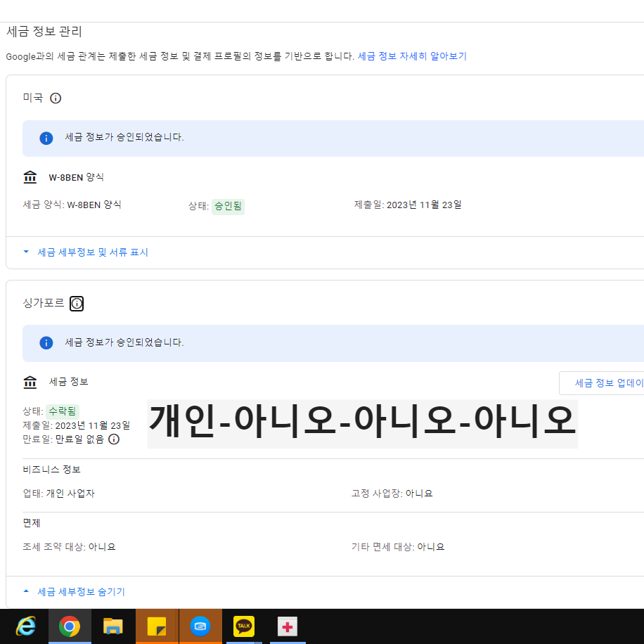
Task: Click 조세 조약 대상: 아니요 text
Action: click(70, 547)
